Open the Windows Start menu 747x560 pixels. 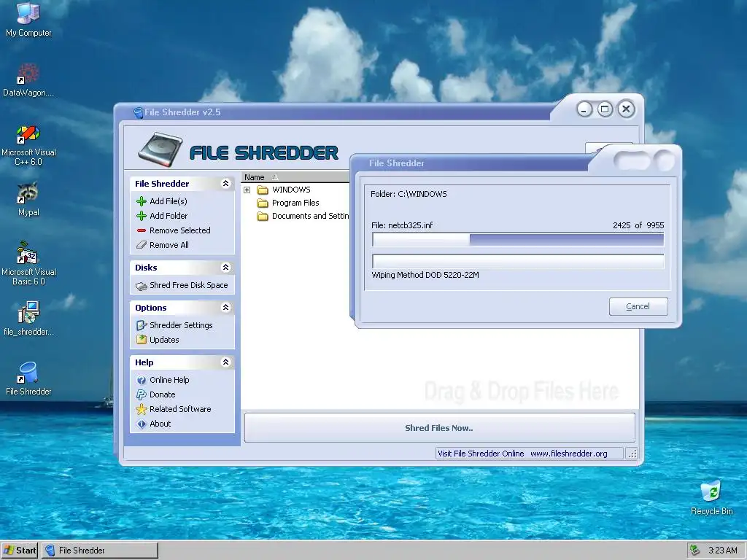[20, 550]
